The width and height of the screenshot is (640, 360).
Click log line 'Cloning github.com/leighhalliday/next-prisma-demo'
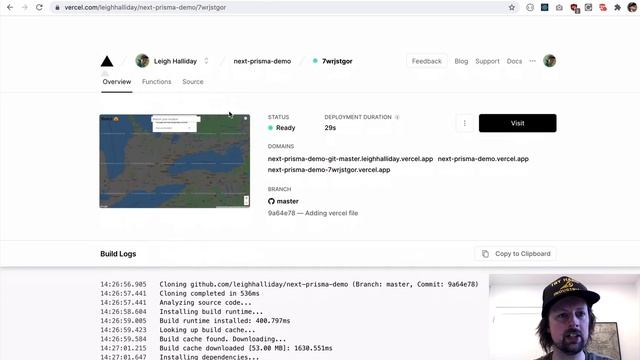319,284
